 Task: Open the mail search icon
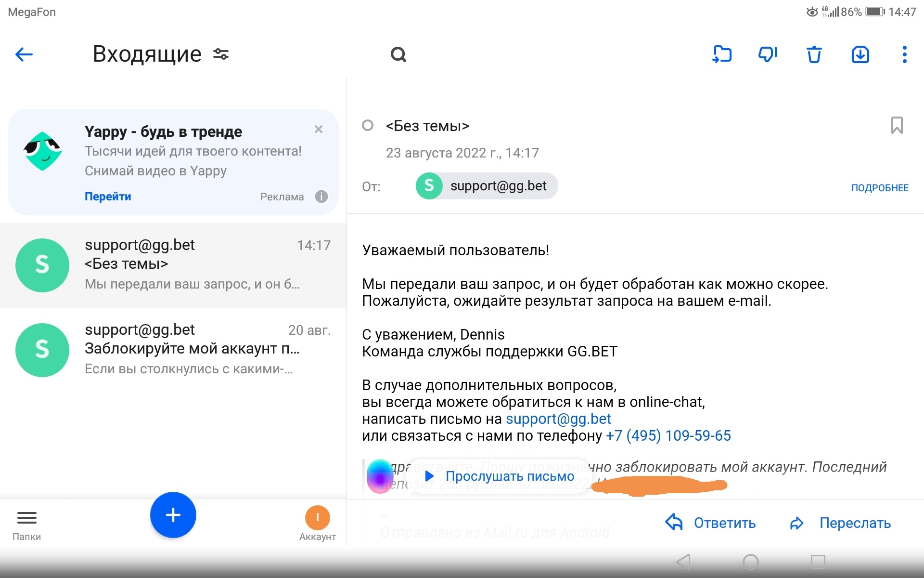398,54
